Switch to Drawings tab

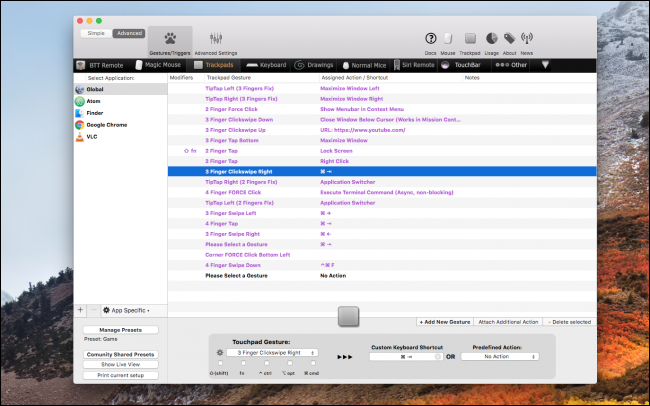click(x=314, y=65)
